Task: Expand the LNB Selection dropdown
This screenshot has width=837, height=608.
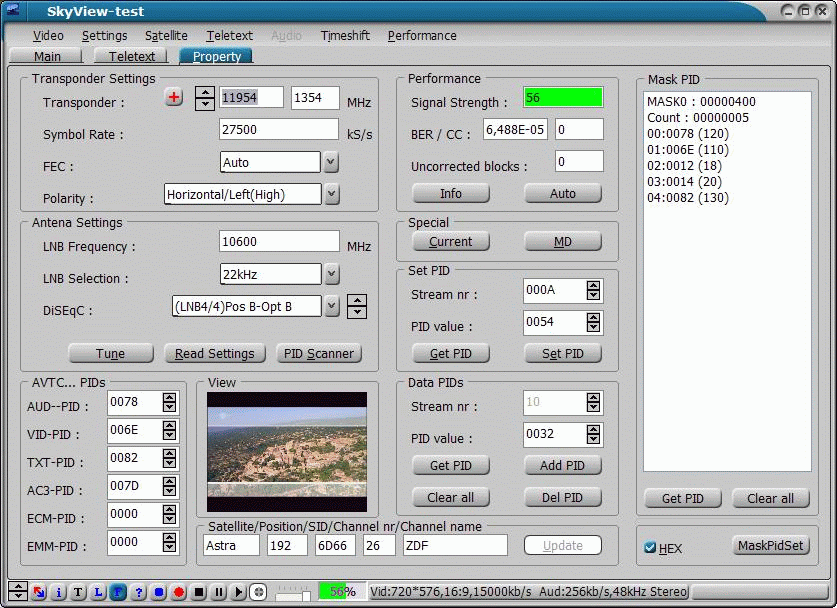Action: pos(332,274)
